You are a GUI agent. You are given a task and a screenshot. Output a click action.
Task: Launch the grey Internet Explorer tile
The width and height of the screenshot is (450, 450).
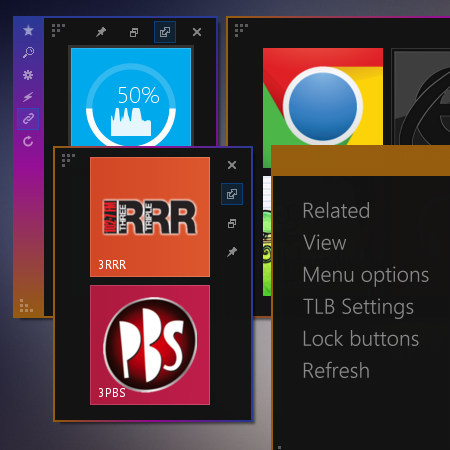click(422, 97)
